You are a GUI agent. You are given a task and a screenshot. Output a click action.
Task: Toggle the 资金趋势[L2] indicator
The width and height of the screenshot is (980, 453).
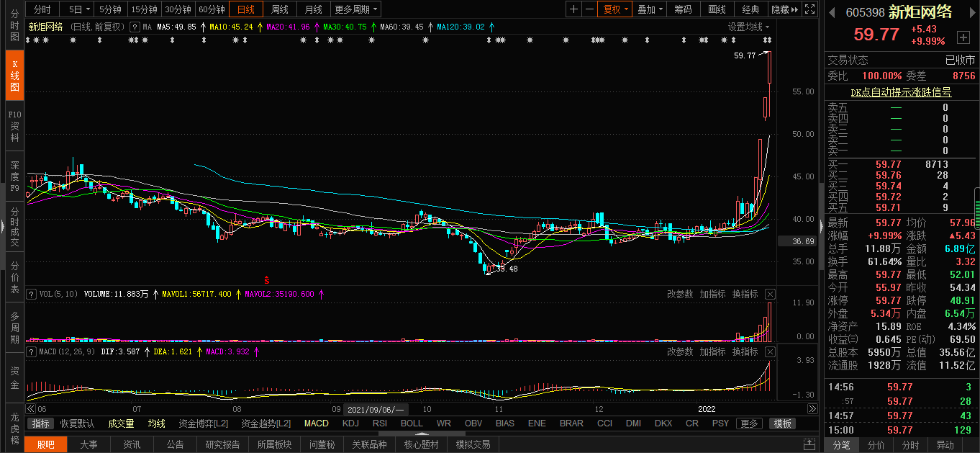pyautogui.click(x=266, y=423)
